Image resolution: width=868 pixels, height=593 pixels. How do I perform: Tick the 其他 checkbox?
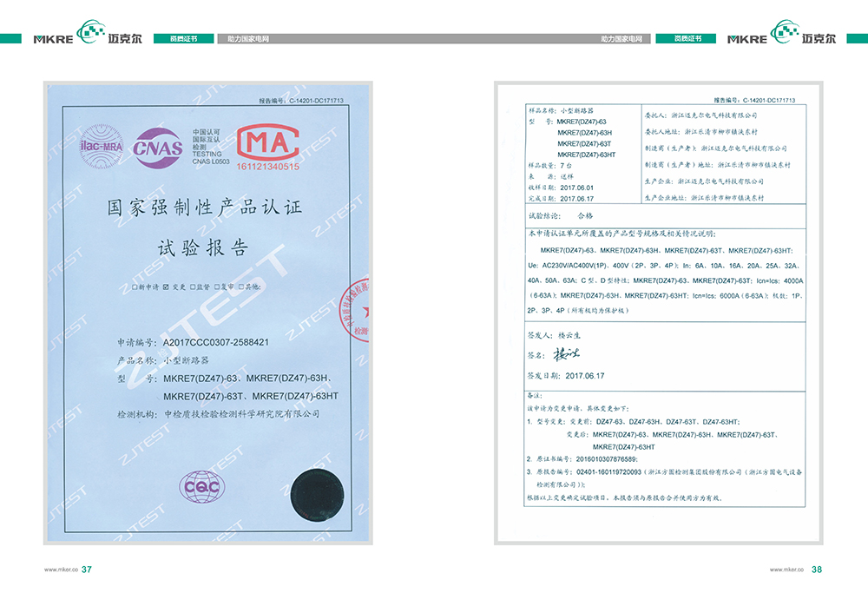[241, 287]
